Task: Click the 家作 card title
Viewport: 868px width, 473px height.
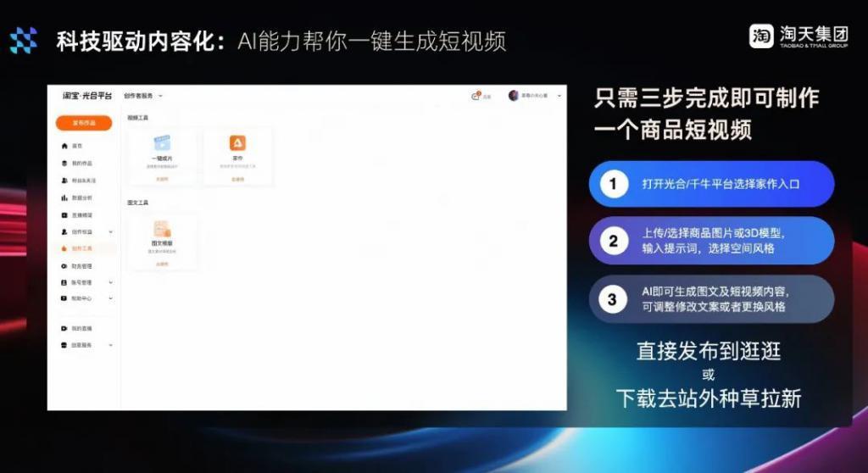Action: [x=237, y=159]
